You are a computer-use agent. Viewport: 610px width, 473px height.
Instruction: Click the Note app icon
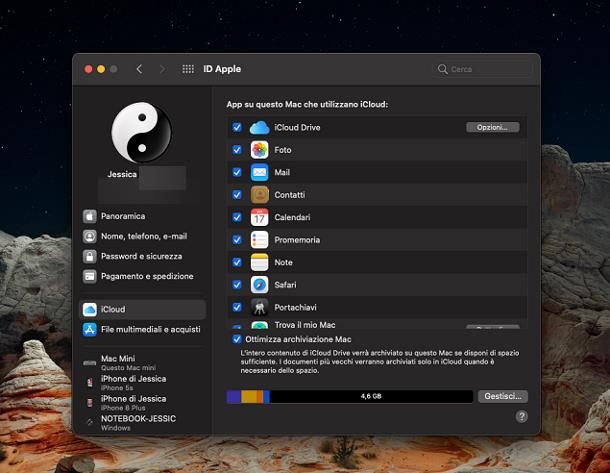pyautogui.click(x=259, y=263)
